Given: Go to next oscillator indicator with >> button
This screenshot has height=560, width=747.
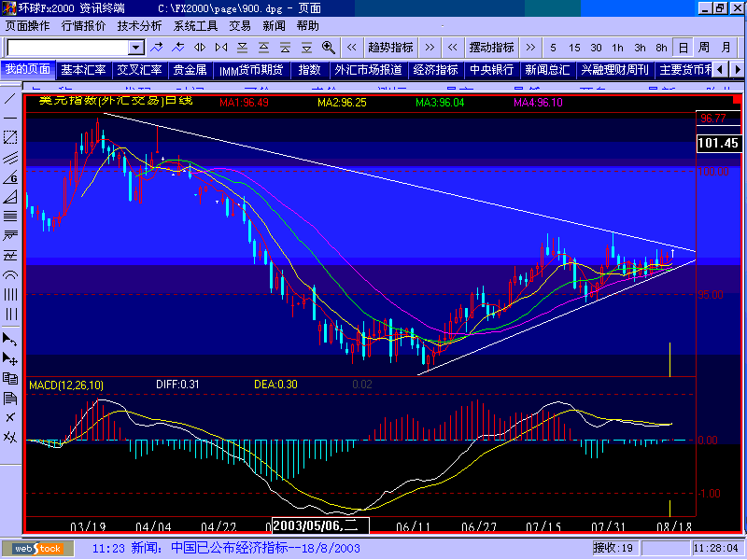Looking at the screenshot, I should 530,48.
